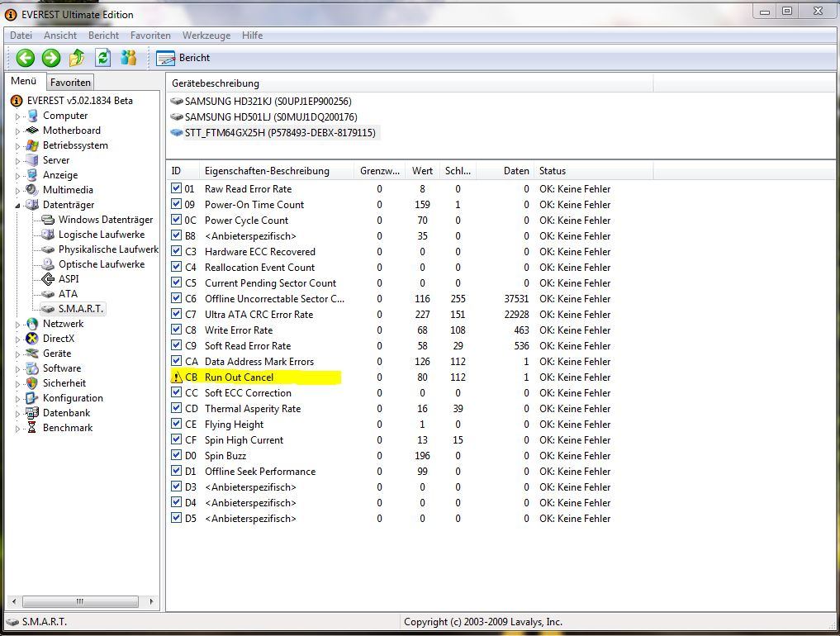Select drive STT_FTM64GX25H in device list

click(x=273, y=132)
